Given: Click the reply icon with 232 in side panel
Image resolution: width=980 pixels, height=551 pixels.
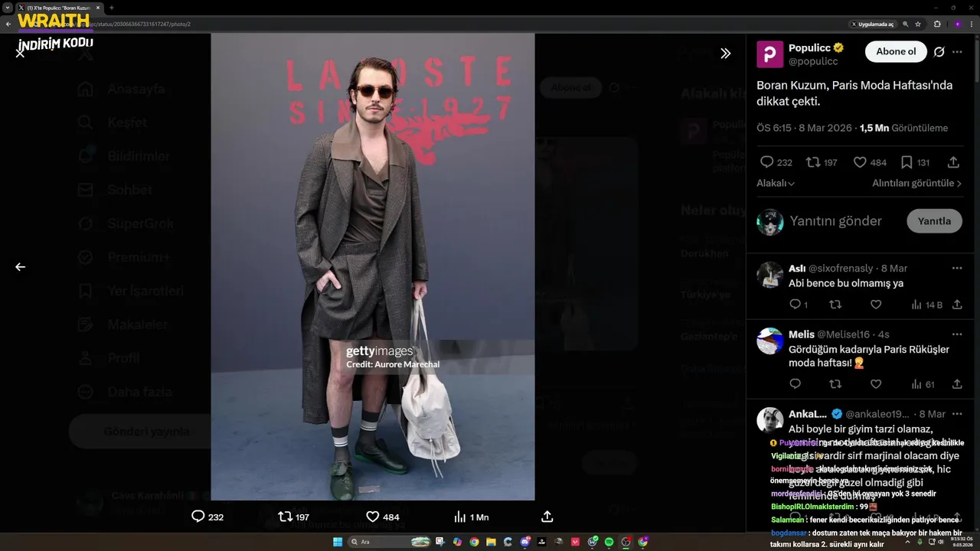Looking at the screenshot, I should point(766,162).
